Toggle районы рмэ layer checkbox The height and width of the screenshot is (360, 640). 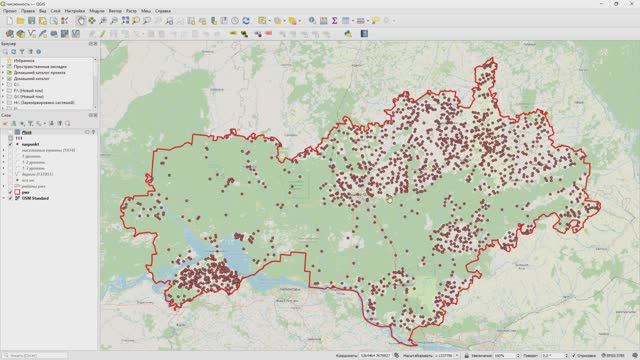(11, 186)
